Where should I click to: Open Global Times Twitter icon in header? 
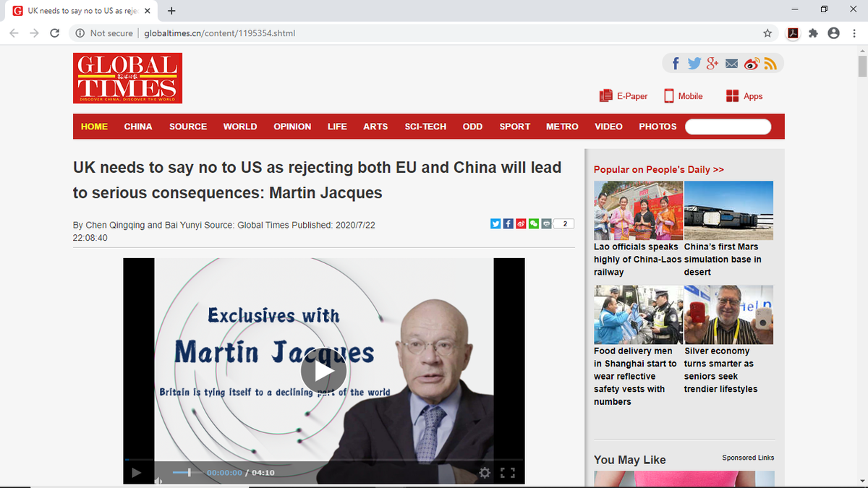click(694, 64)
